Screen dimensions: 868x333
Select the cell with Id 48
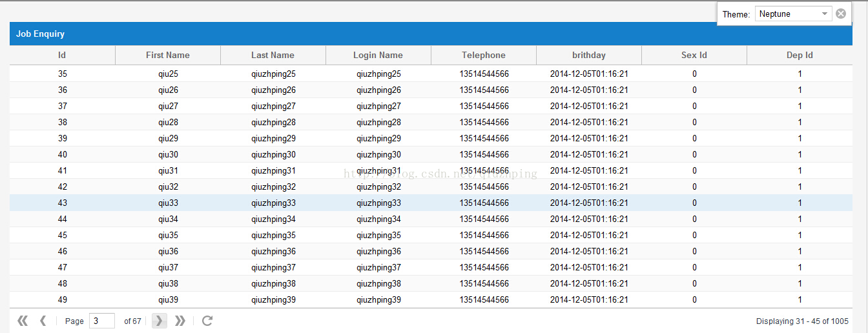[x=62, y=283]
